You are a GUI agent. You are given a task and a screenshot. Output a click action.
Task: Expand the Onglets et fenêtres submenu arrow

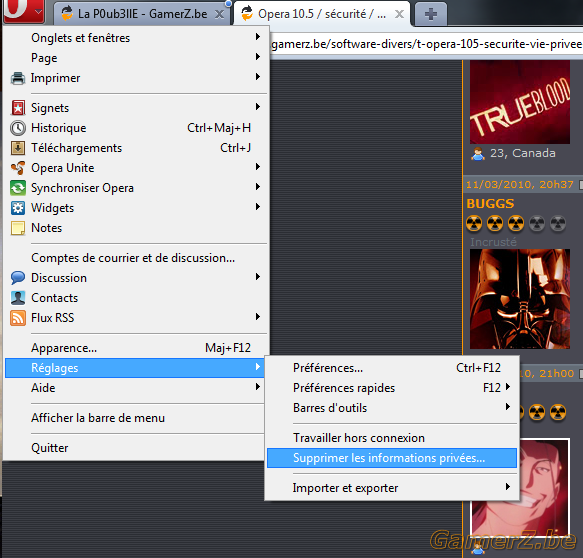tap(258, 37)
